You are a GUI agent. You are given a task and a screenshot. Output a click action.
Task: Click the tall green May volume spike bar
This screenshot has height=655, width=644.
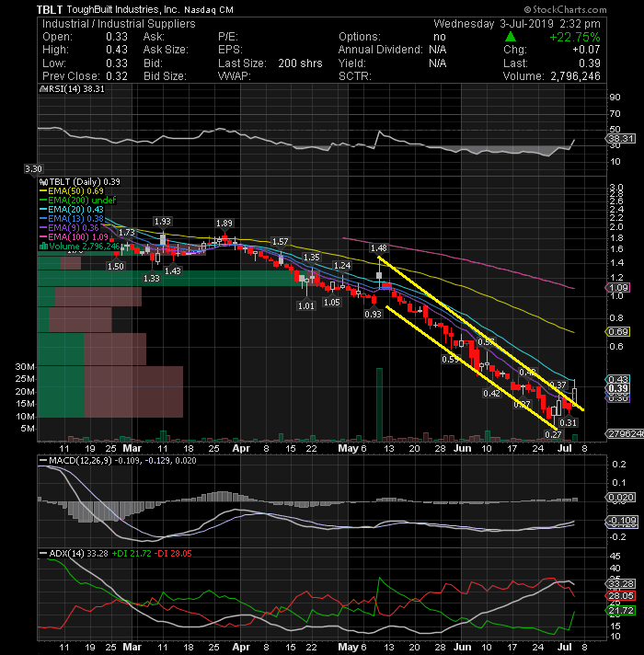point(379,405)
